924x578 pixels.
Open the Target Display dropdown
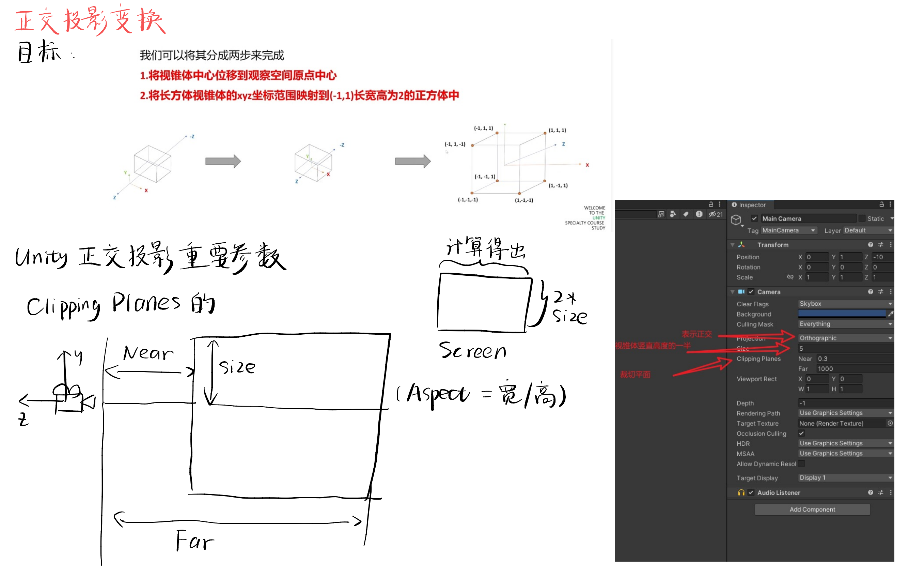(846, 477)
